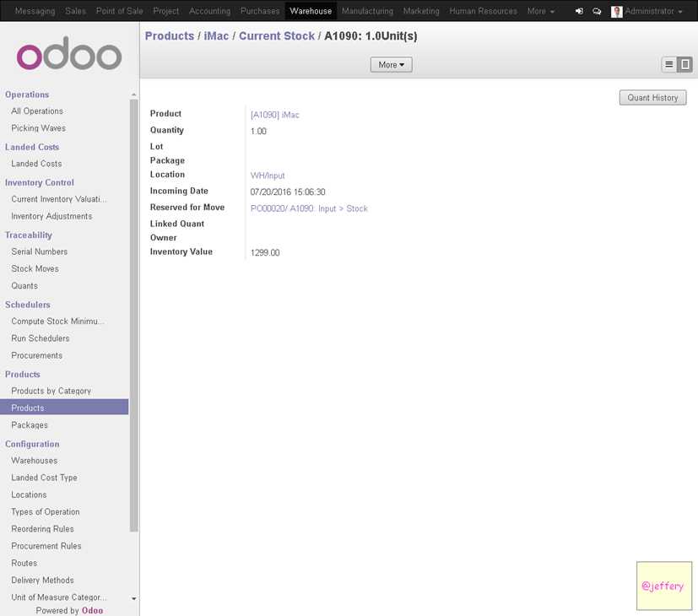
Task: Open the Purchases menu
Action: pos(260,11)
